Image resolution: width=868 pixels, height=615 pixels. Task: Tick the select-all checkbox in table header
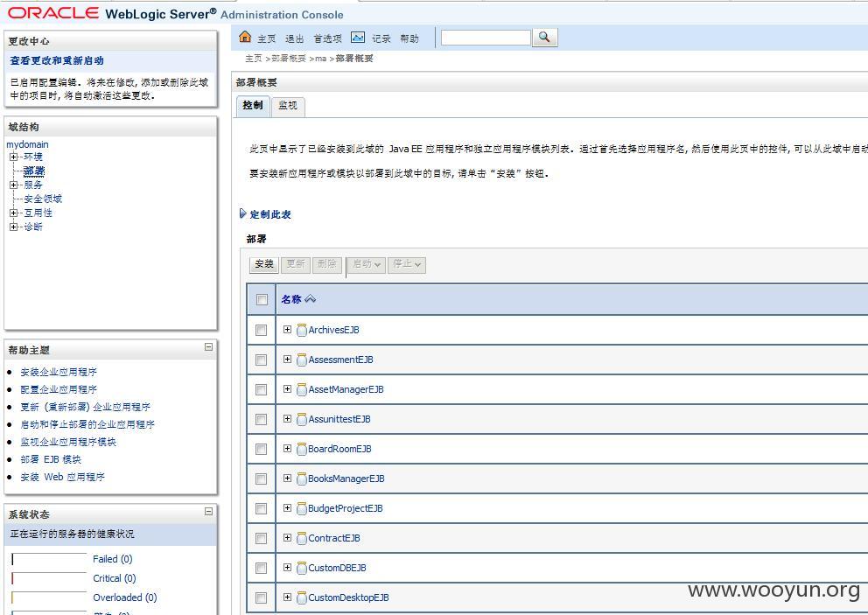pos(262,299)
